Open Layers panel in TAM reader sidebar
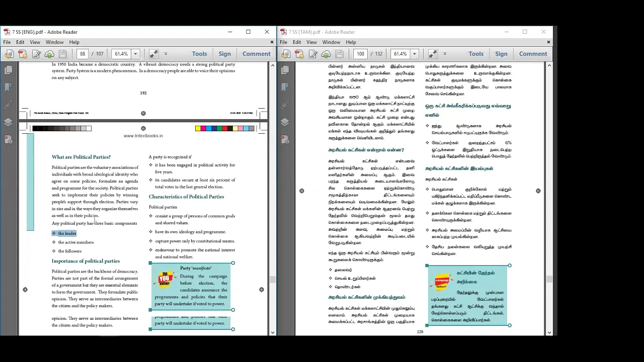Screen dimensions: 644x362 tap(285, 122)
